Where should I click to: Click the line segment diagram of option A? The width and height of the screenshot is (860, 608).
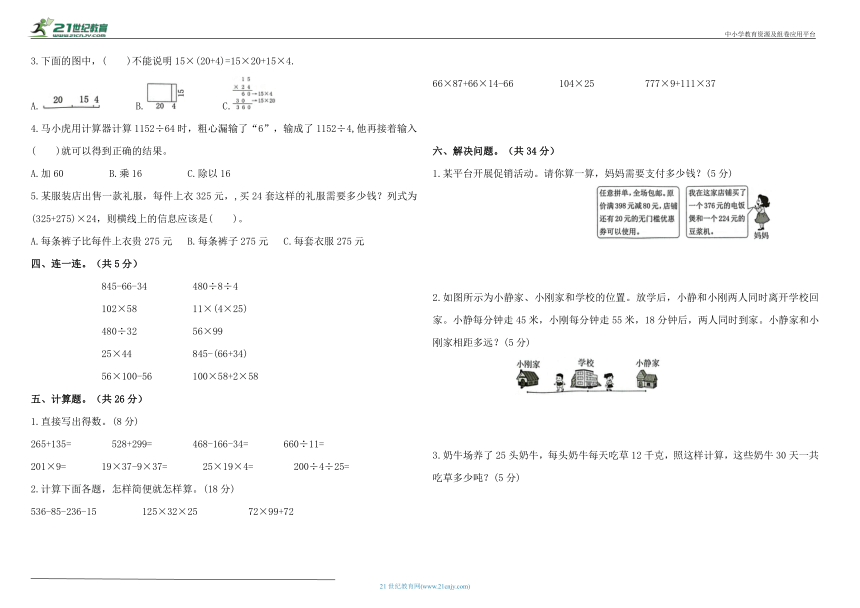[70, 100]
